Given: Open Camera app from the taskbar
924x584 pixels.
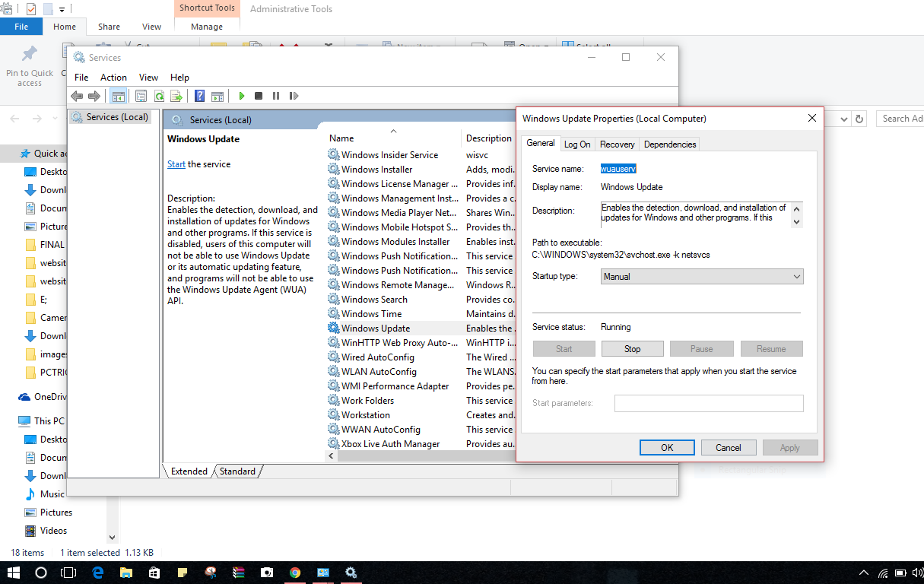Looking at the screenshot, I should tap(267, 573).
